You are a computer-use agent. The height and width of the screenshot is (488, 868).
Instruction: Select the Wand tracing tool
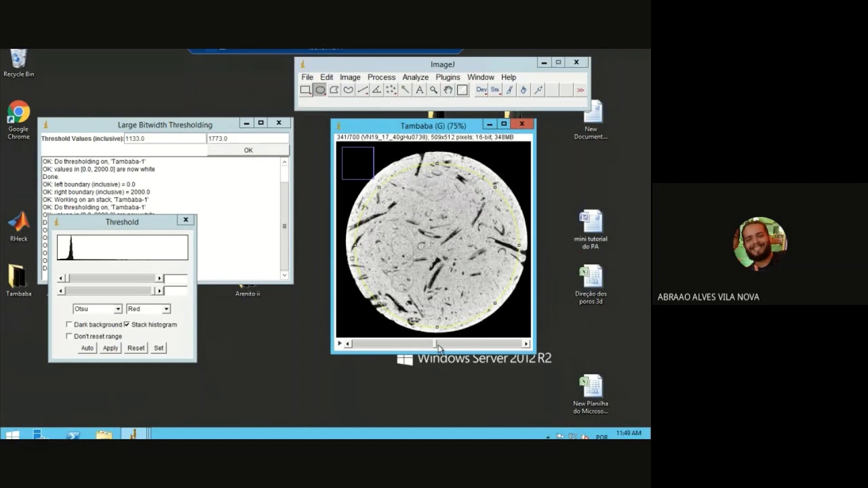(406, 90)
